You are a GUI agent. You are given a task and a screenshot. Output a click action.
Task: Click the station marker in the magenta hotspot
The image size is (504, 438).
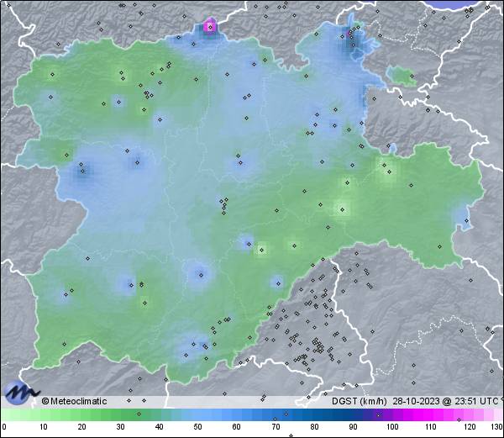(210, 28)
